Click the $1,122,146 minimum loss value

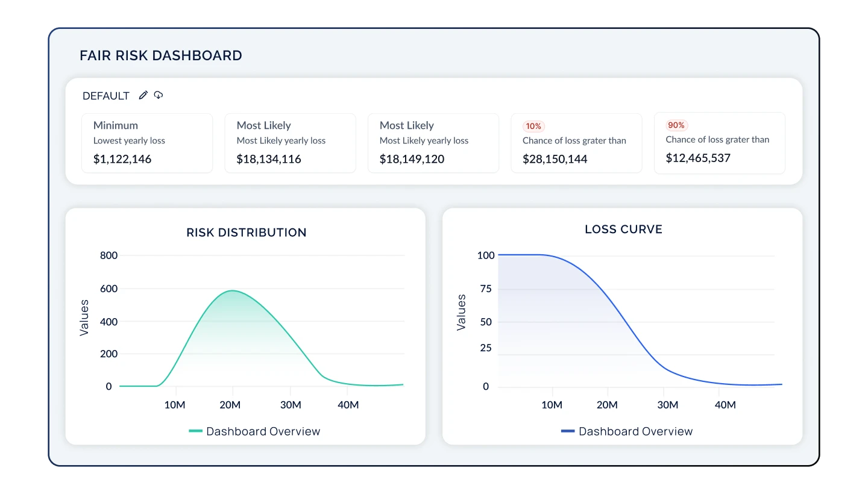point(122,160)
